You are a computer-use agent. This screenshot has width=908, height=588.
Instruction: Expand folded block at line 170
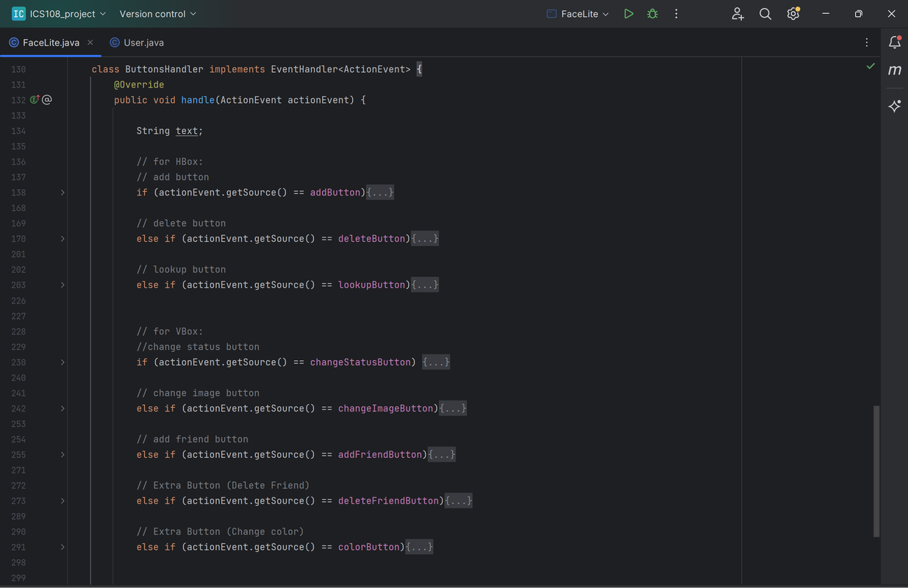[62, 239]
